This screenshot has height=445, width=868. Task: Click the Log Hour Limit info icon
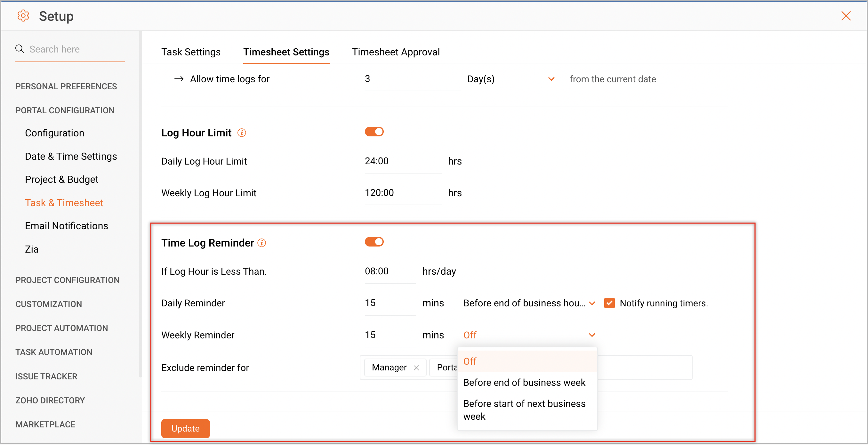242,133
